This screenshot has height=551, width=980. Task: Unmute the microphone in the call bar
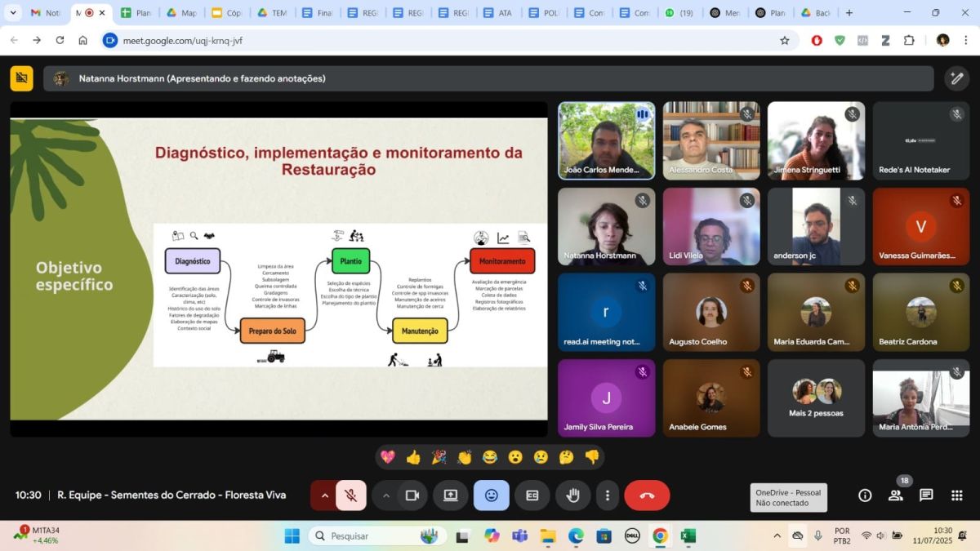tap(350, 495)
